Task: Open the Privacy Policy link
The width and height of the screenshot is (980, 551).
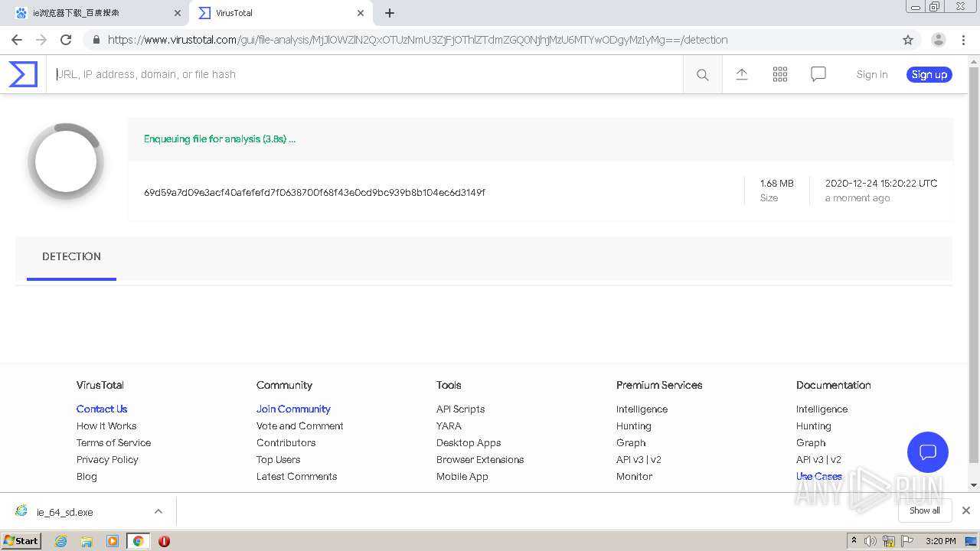Action: click(107, 460)
